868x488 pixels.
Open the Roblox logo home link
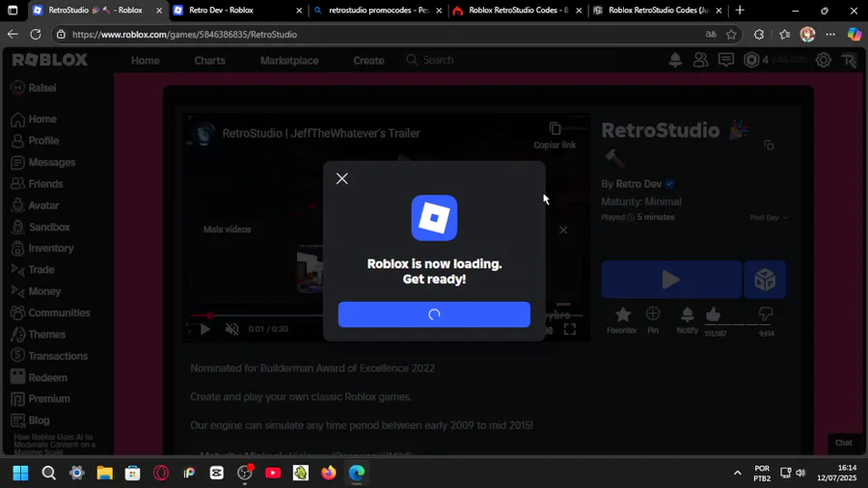click(50, 60)
